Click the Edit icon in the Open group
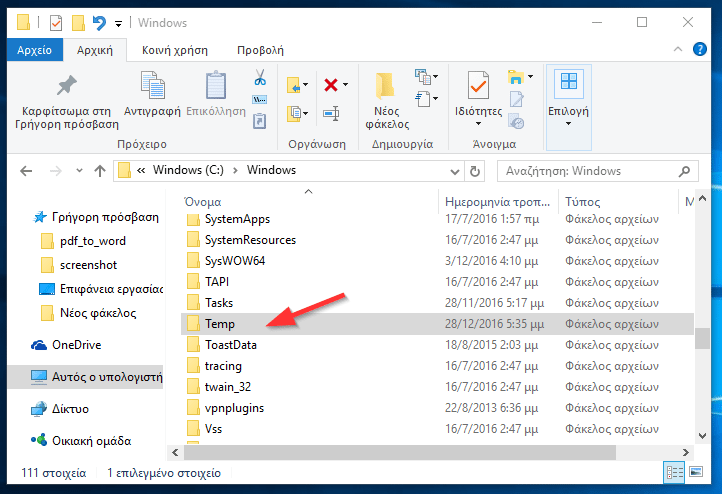Screen dimensions: 722x494 [x=517, y=99]
